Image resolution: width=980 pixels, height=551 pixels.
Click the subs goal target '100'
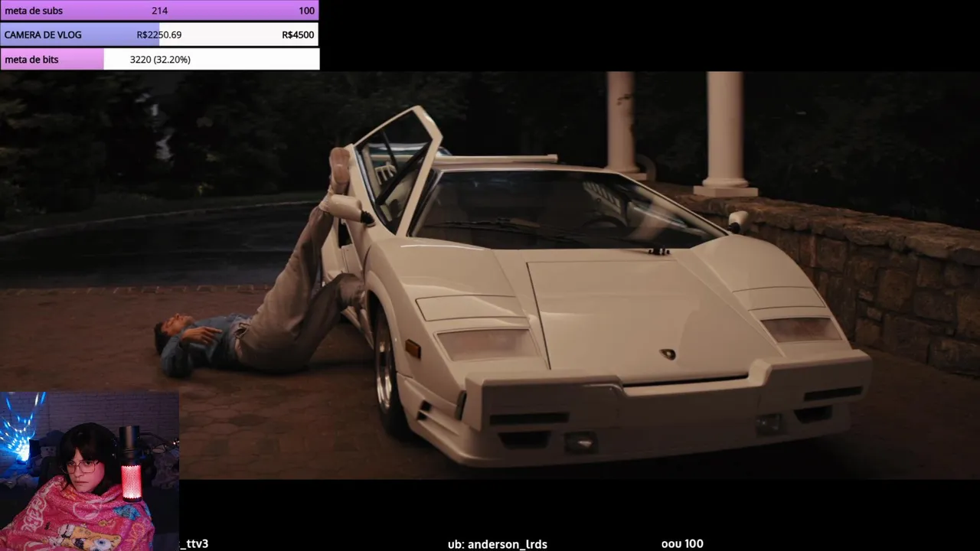(306, 11)
